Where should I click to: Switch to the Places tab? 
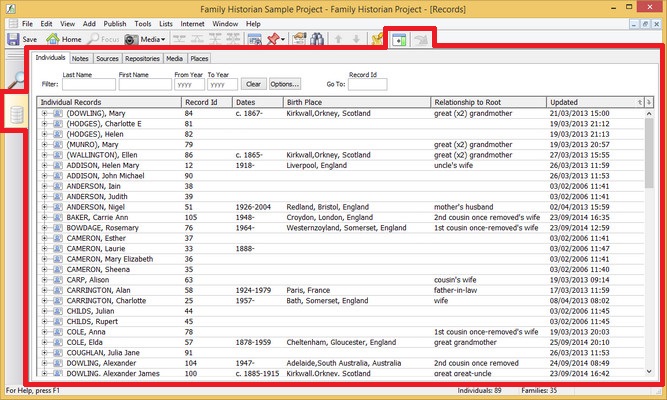(x=200, y=59)
